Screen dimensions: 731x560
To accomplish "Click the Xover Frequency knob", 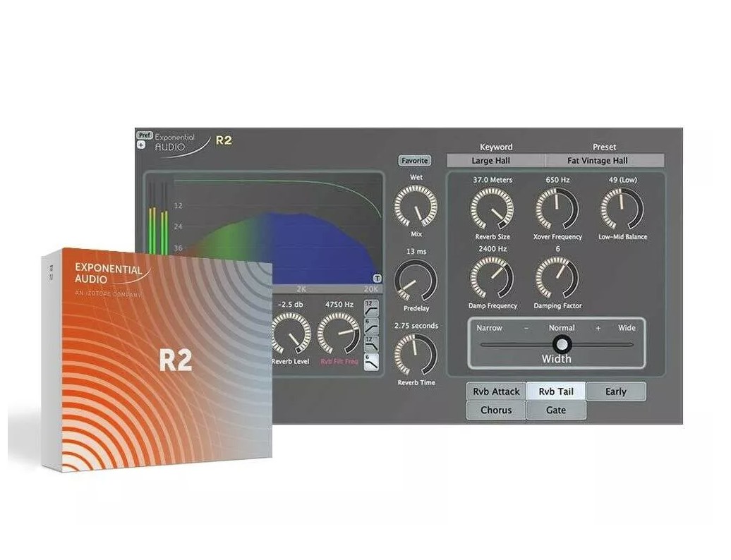I will tap(557, 208).
